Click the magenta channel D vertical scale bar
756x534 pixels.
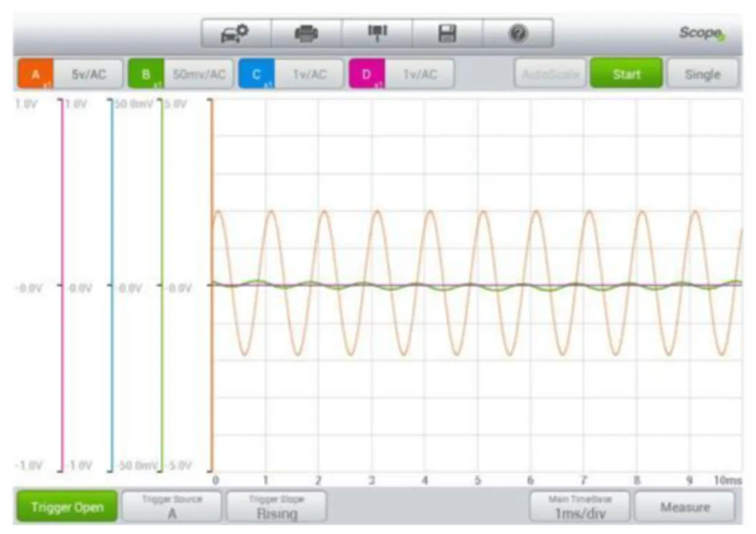[62, 285]
